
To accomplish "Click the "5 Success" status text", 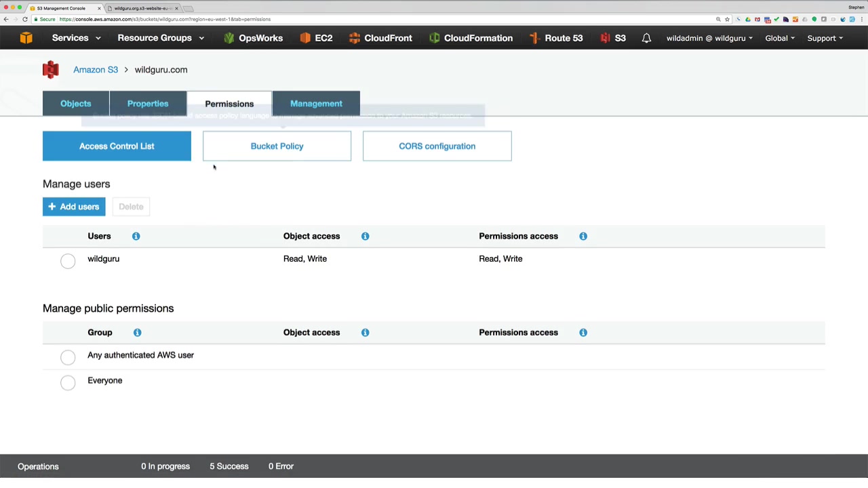I will coord(229,466).
